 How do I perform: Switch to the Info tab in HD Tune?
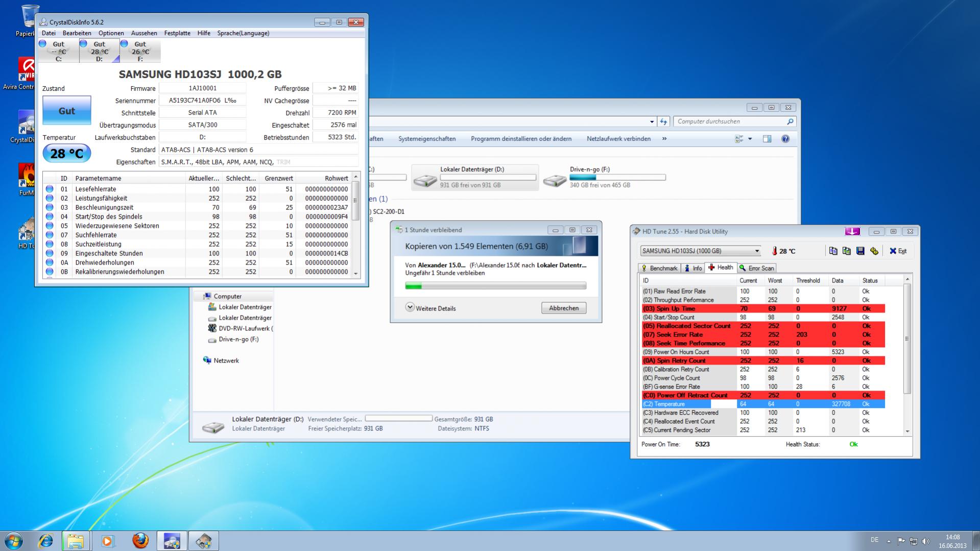pos(693,268)
